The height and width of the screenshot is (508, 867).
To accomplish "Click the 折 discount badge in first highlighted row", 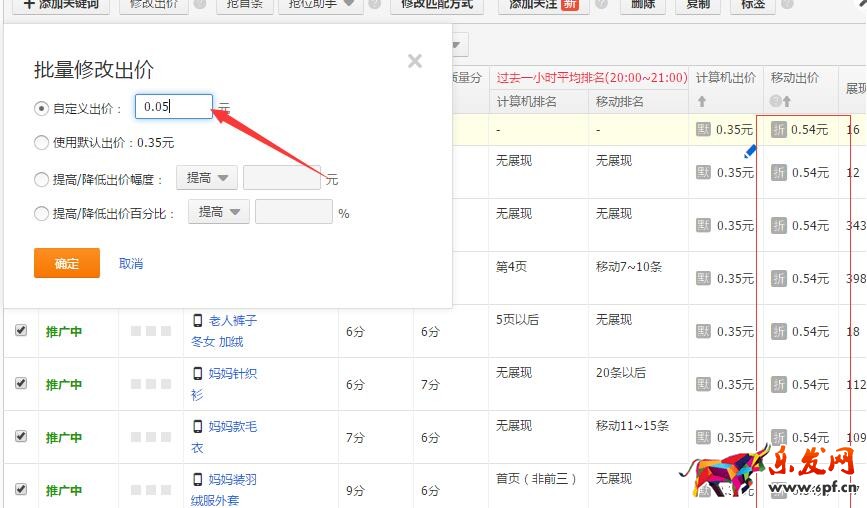I will click(779, 129).
